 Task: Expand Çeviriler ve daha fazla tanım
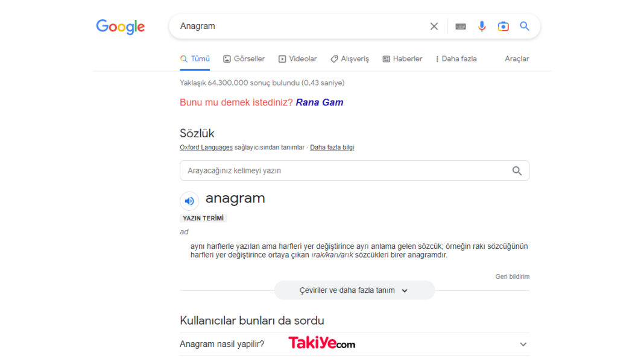point(355,290)
